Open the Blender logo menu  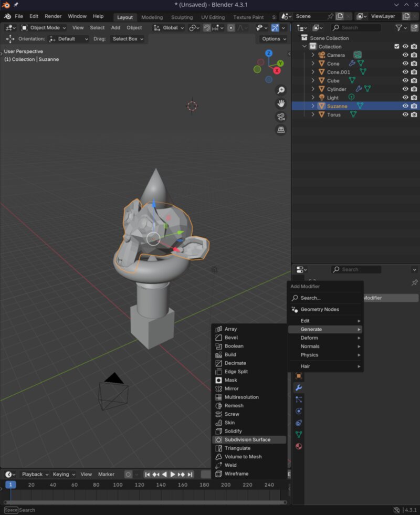(7, 16)
